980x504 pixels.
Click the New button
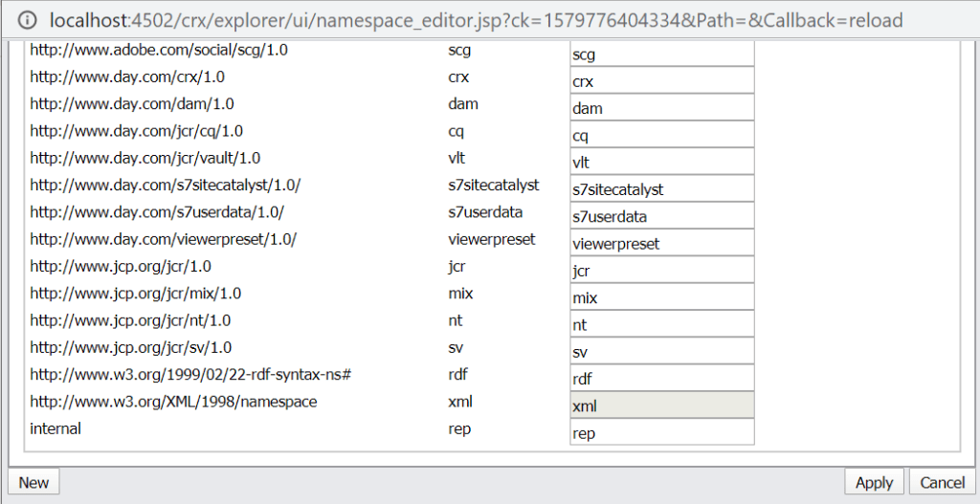pyautogui.click(x=33, y=482)
